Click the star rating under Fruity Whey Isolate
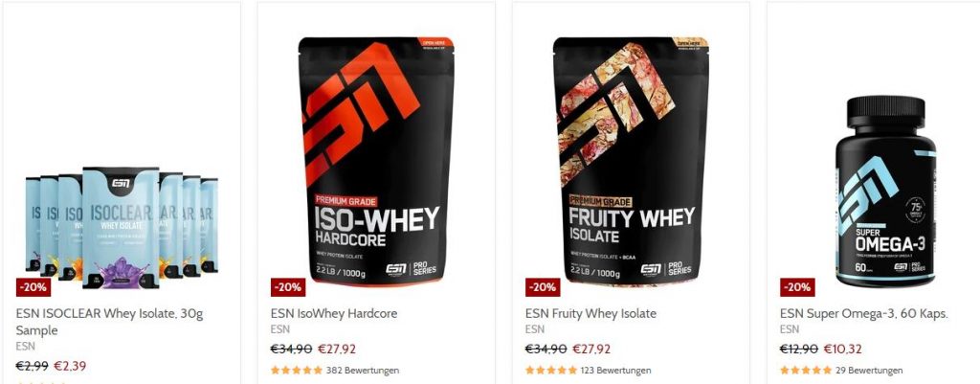Viewport: 980px width, 384px height. [x=551, y=371]
